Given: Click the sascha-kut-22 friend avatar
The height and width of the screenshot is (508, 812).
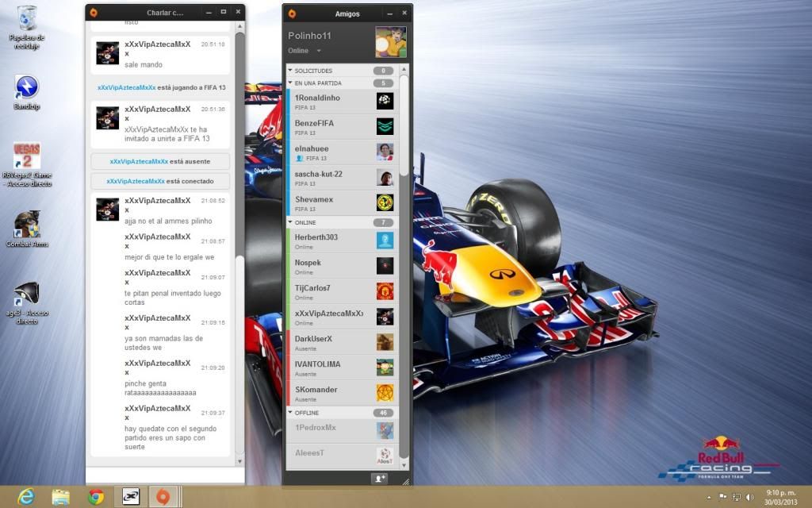Looking at the screenshot, I should coord(385,177).
